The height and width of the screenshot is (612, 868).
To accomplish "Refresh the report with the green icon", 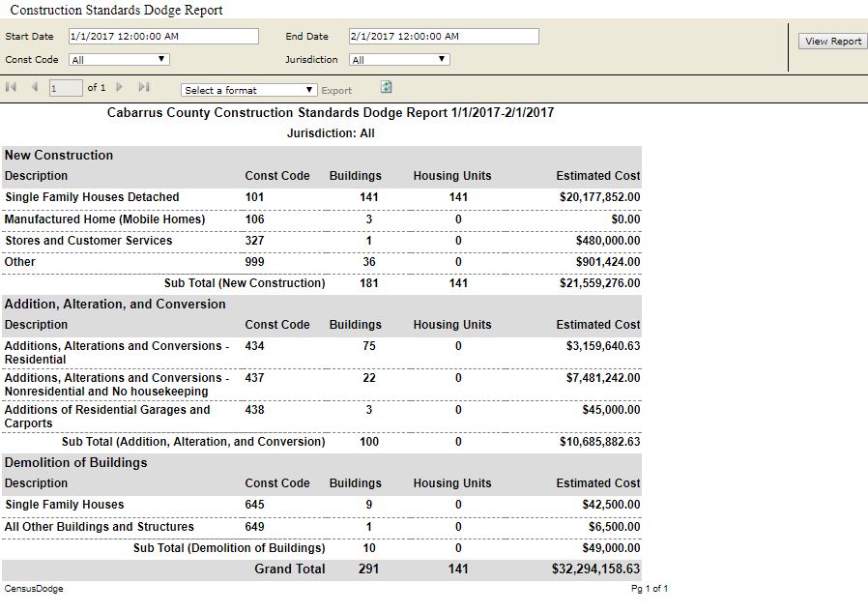I will [x=387, y=88].
